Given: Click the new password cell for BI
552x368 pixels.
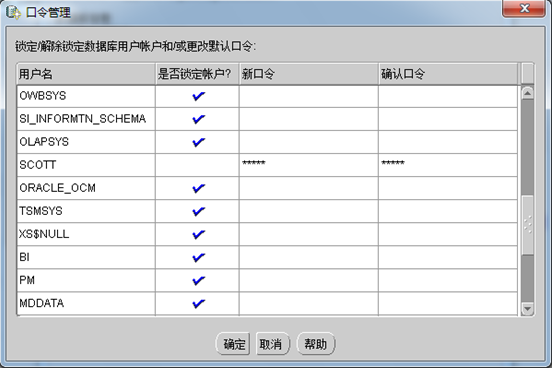Looking at the screenshot, I should click(x=309, y=257).
